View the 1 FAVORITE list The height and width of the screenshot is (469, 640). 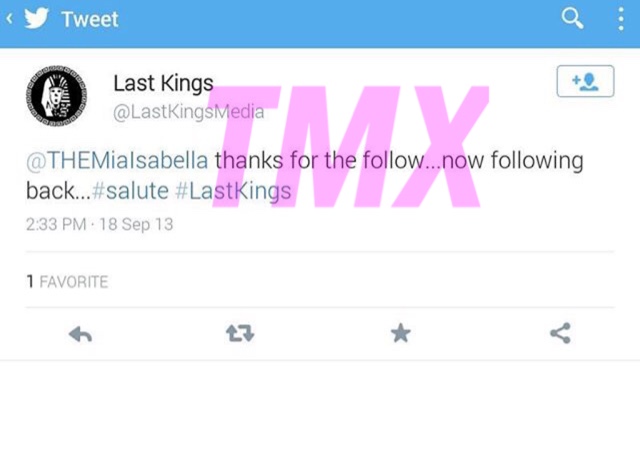(67, 282)
